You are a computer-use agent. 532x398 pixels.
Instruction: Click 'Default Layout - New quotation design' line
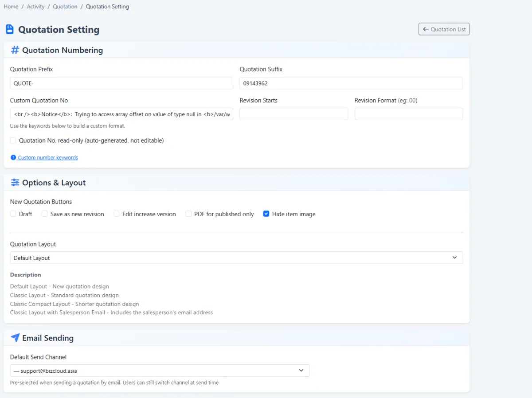point(59,286)
